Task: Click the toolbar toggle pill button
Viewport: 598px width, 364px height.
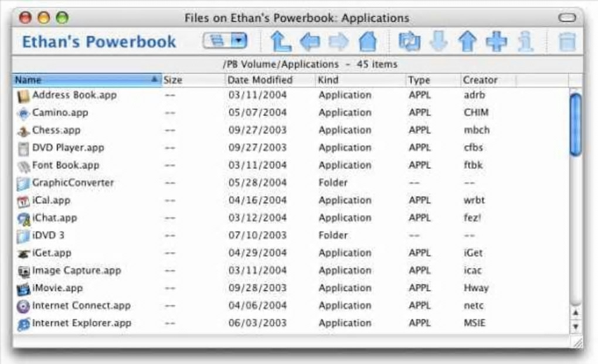Action: tap(567, 18)
